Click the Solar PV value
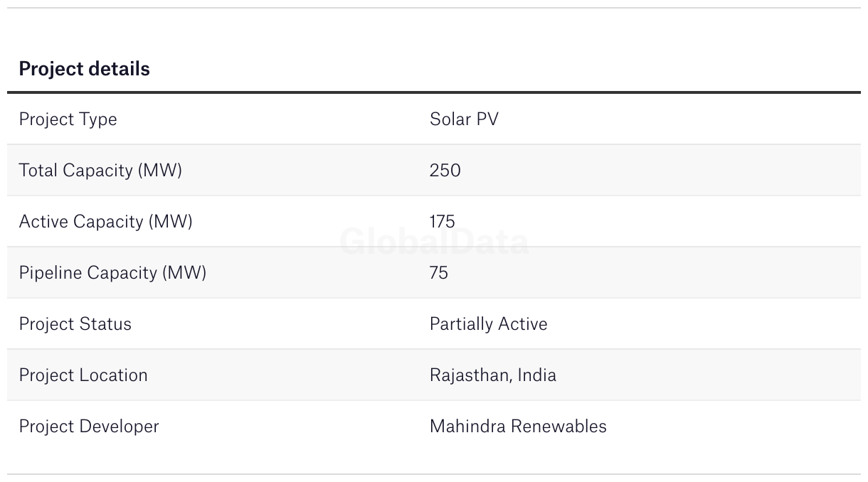This screenshot has height=482, width=868. pos(464,119)
